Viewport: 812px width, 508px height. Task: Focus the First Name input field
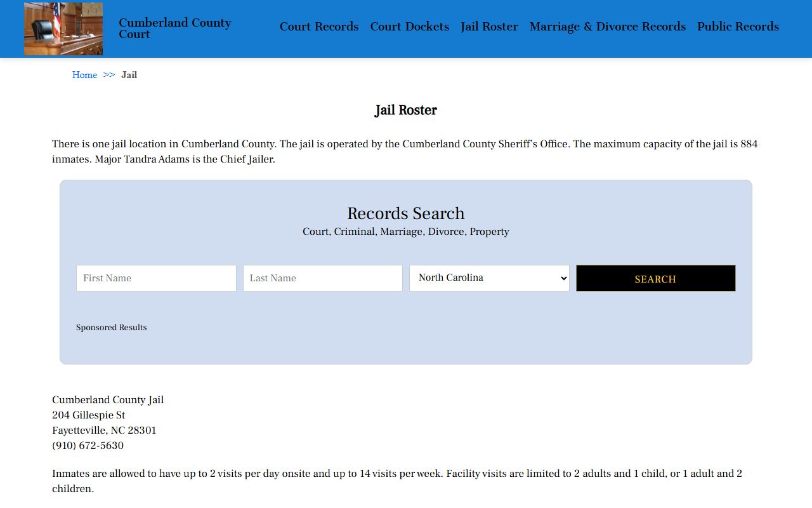(156, 278)
